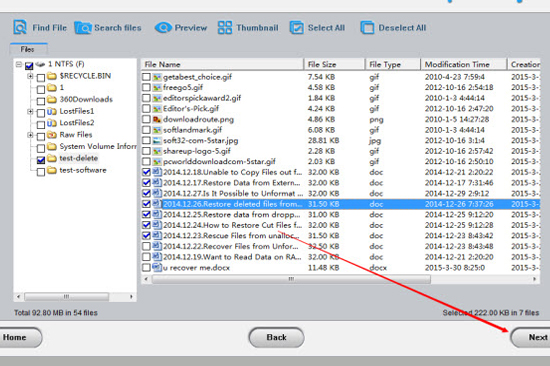The height and width of the screenshot is (366, 550).
Task: Uncheck the 2014.12.26.Restore deleted files checkbox
Action: [x=146, y=204]
